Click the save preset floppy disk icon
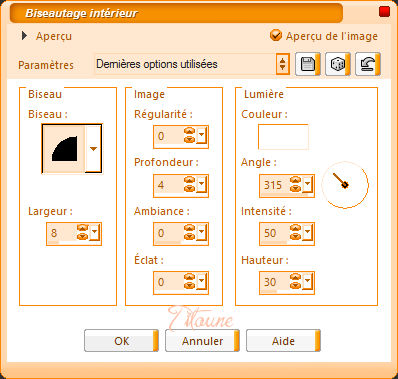The image size is (398, 379). (308, 64)
